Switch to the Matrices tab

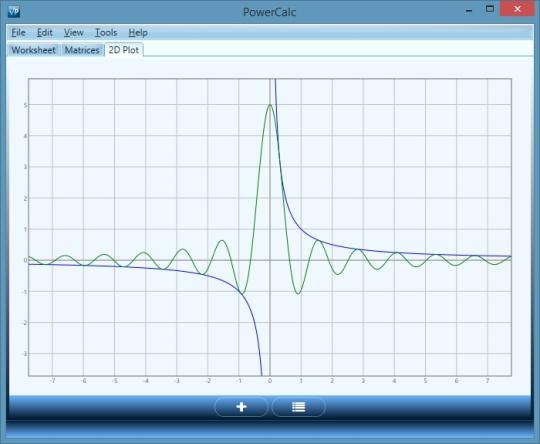coord(82,50)
